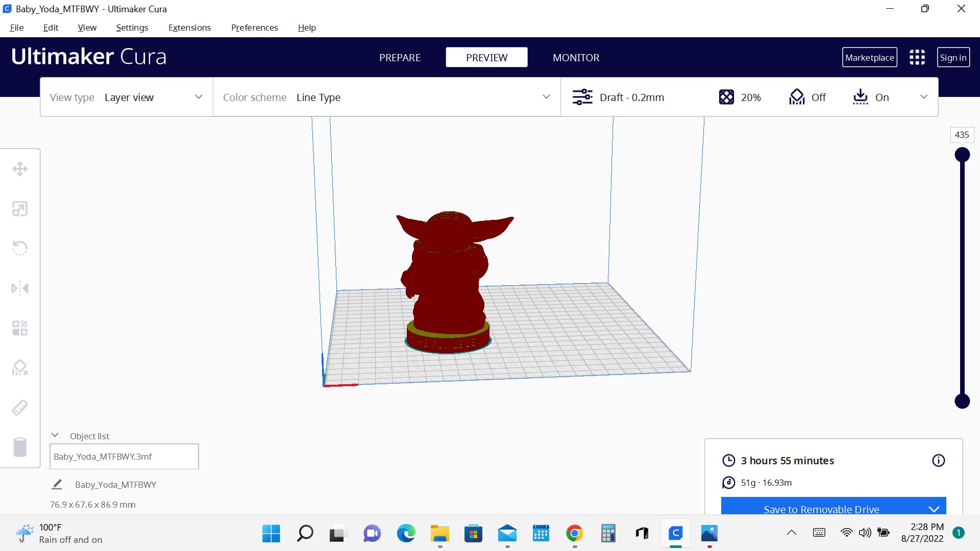Image resolution: width=980 pixels, height=551 pixels.
Task: Open Per Model Settings tool
Action: [20, 328]
